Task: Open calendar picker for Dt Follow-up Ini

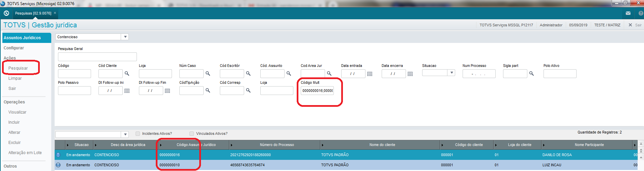Action: (x=127, y=91)
